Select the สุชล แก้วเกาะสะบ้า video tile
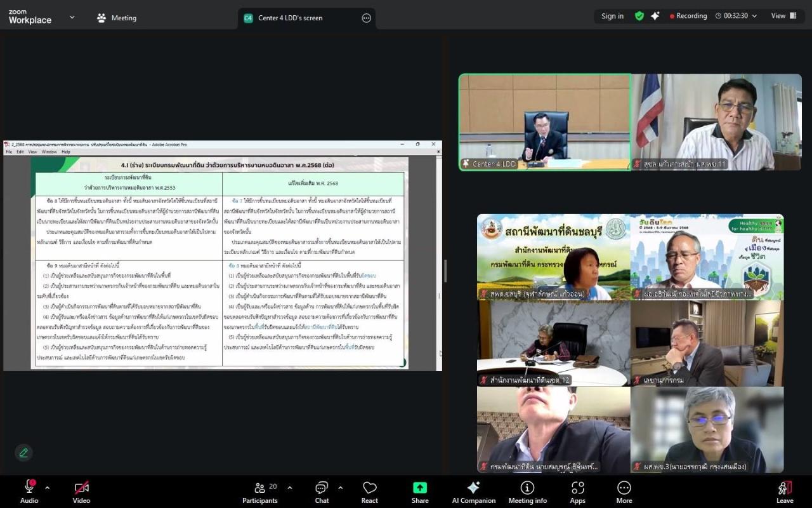 coord(716,122)
